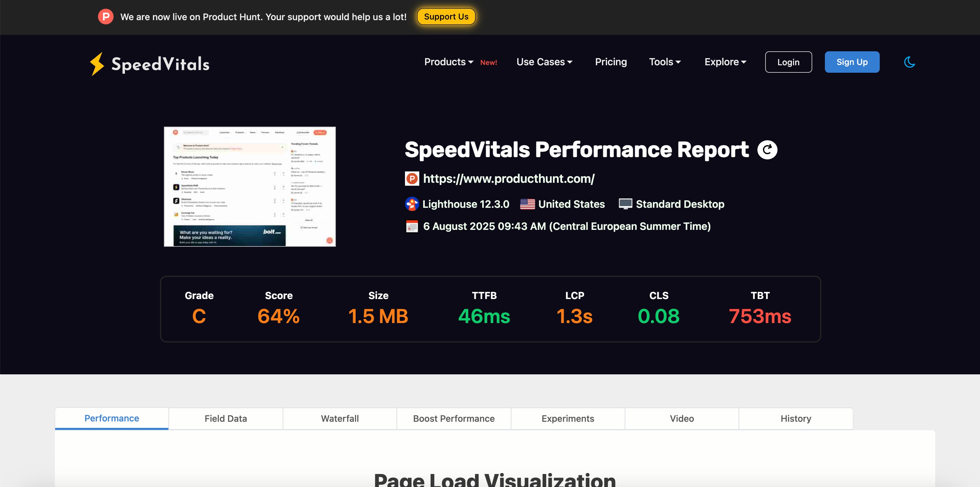Viewport: 980px width, 487px height.
Task: Click the 'We are now live on Product Hunt' text
Action: pyautogui.click(x=191, y=17)
